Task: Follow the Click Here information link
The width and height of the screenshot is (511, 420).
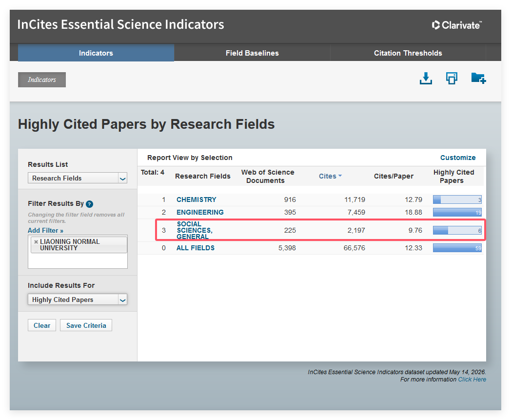Action: click(472, 379)
